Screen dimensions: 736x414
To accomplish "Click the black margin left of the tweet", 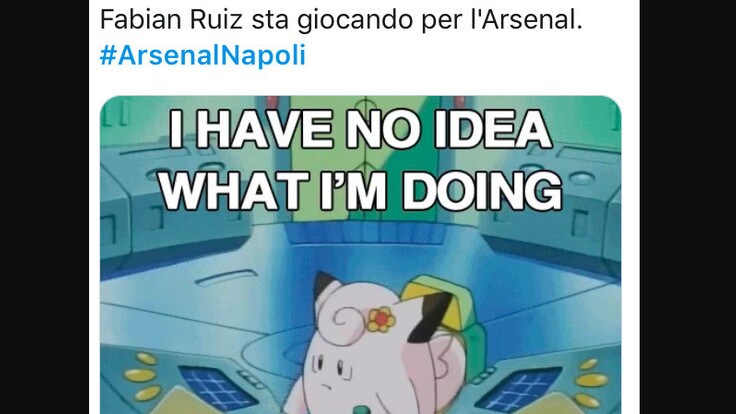I will coord(45,207).
